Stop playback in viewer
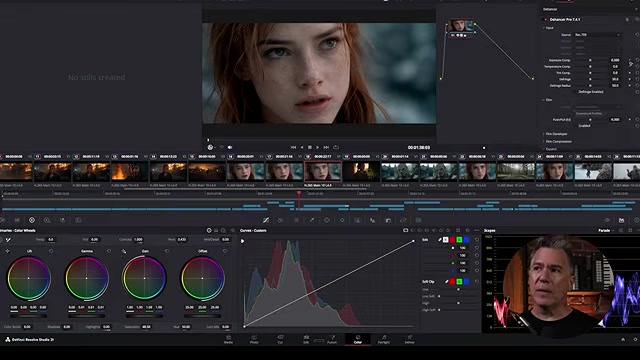The height and width of the screenshot is (360, 640). [310, 147]
